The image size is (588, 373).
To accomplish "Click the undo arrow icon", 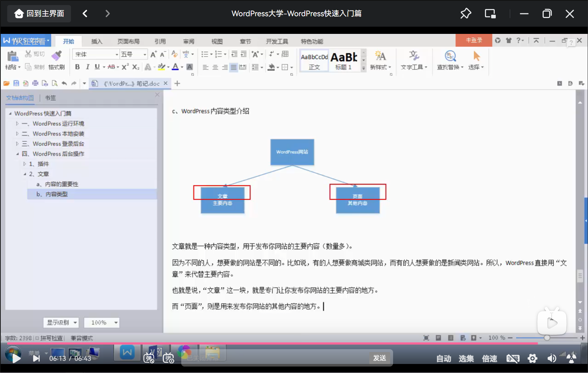I will (x=64, y=84).
